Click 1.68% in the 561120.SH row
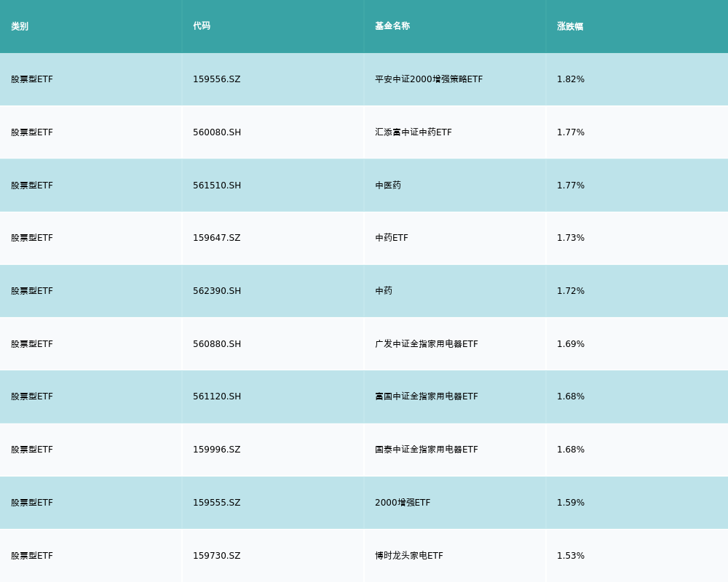This screenshot has width=728, height=582. click(x=571, y=396)
